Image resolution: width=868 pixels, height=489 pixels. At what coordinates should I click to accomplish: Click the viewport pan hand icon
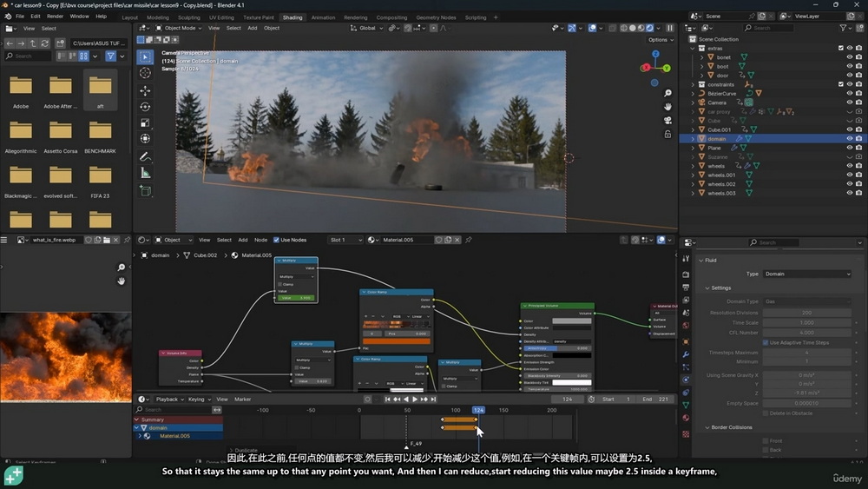[667, 106]
